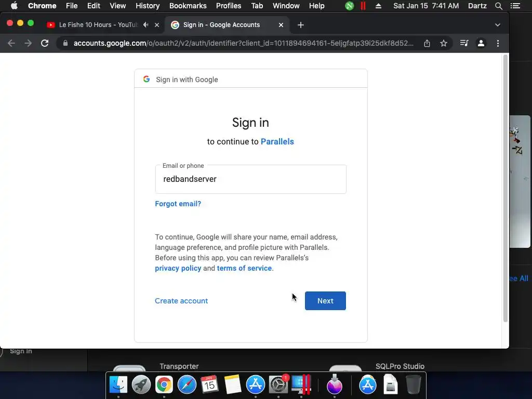Viewport: 532px width, 399px height.
Task: Open the History menu
Action: (x=148, y=6)
